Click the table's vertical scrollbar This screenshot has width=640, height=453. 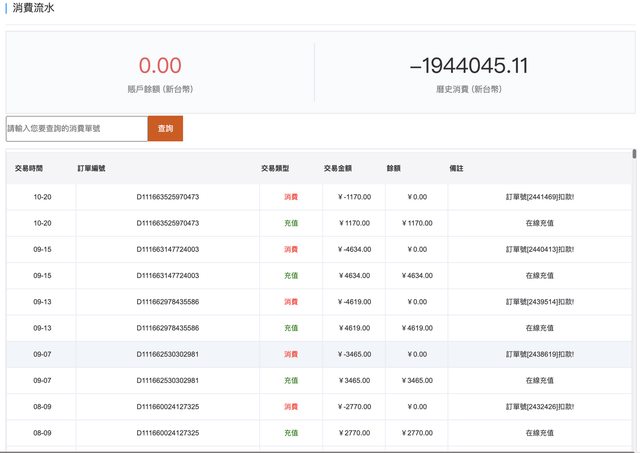click(634, 156)
